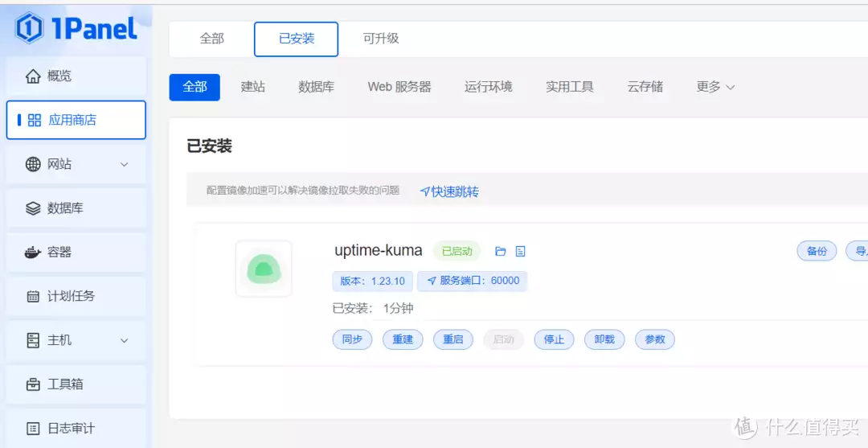Switch to the 全部 top tab

(211, 39)
